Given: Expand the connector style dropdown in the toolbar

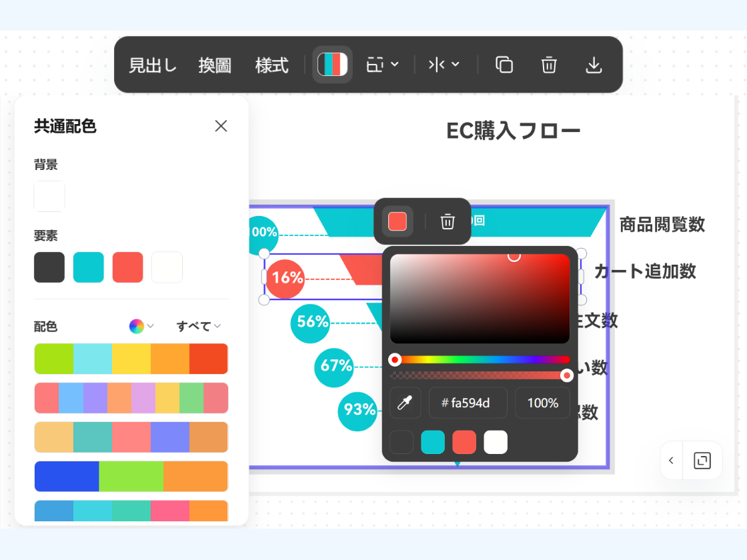Looking at the screenshot, I should (x=456, y=64).
